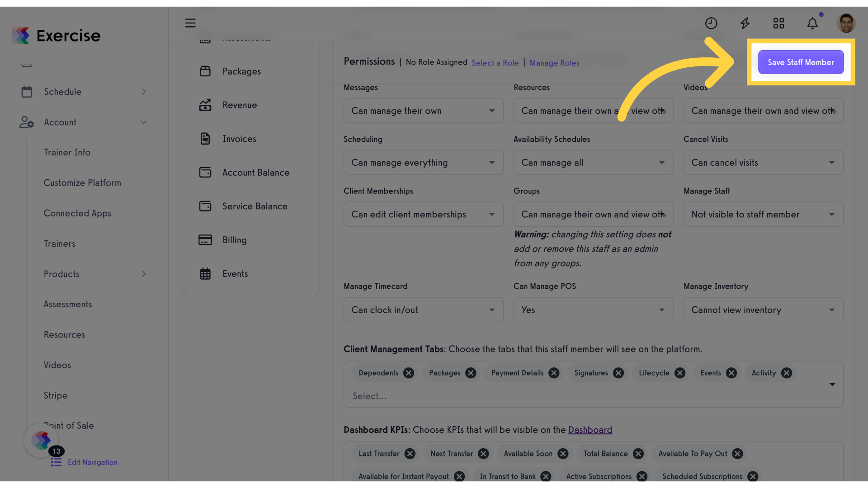Open the Can Manage POS dropdown

594,310
